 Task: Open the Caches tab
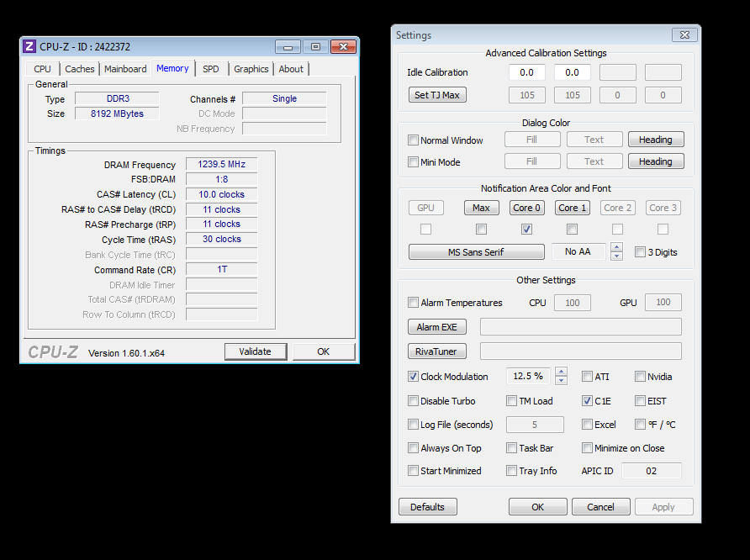coord(79,69)
